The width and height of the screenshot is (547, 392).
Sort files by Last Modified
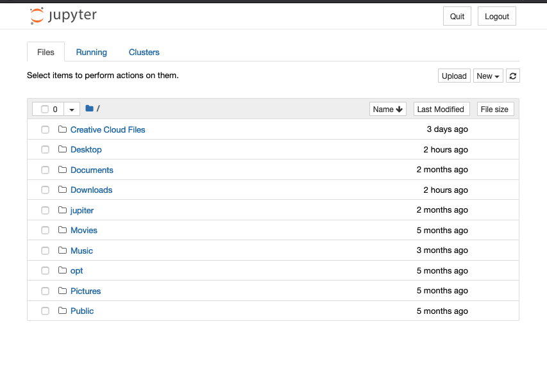(441, 109)
